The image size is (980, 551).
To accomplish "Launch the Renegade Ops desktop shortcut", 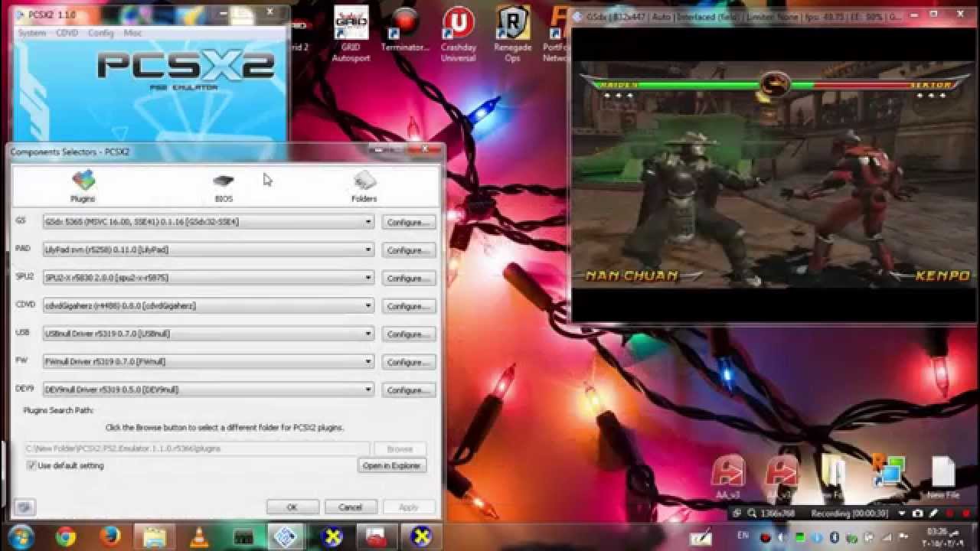I will [513, 34].
